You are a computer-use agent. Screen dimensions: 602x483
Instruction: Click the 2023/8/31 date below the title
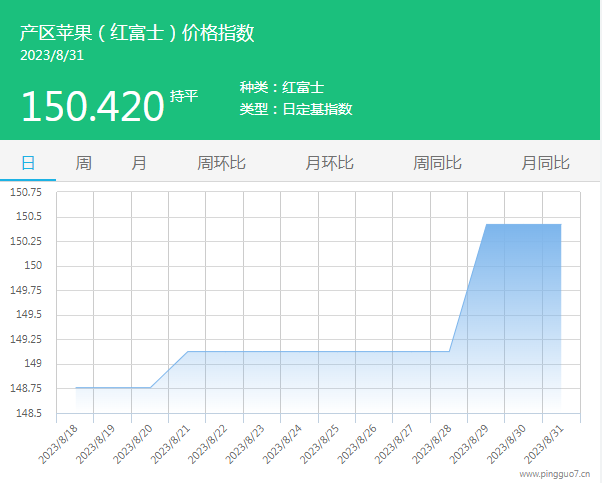(52, 56)
